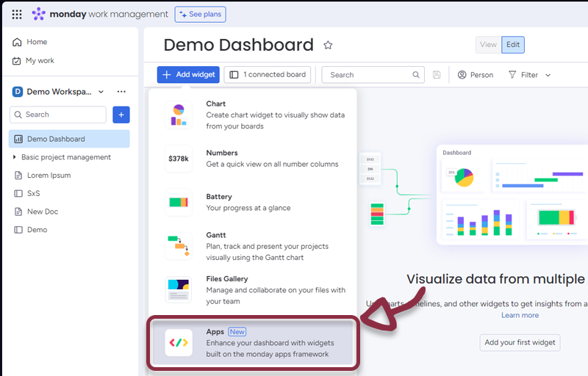
Task: Star the Demo Dashboard as favorite
Action: click(328, 46)
